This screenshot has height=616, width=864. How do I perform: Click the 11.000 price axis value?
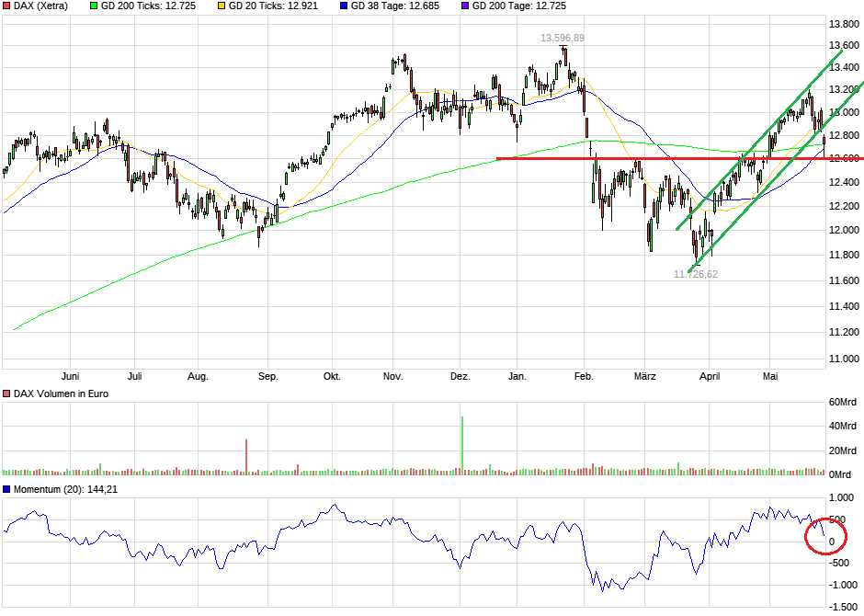pyautogui.click(x=844, y=359)
